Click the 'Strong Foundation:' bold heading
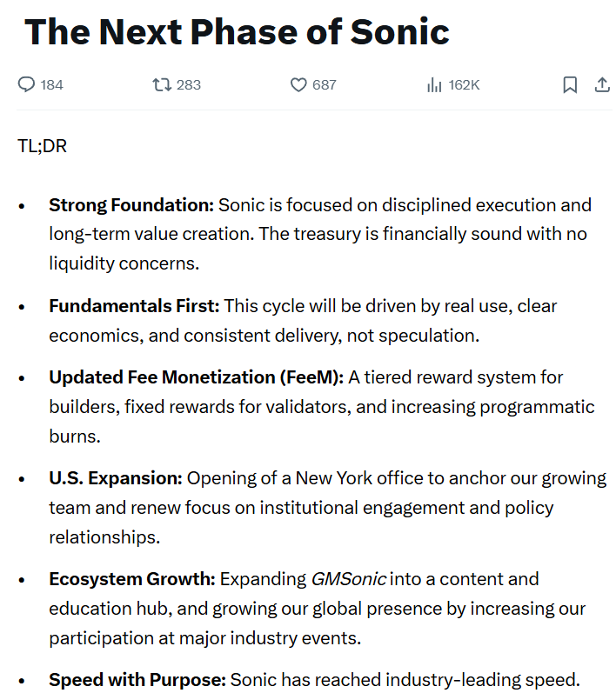 pos(131,205)
